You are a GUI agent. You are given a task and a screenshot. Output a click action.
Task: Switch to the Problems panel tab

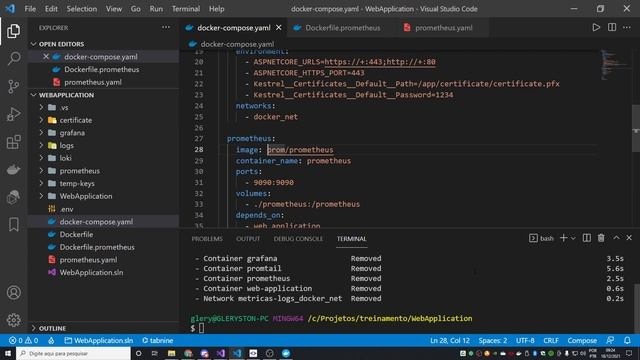click(207, 238)
